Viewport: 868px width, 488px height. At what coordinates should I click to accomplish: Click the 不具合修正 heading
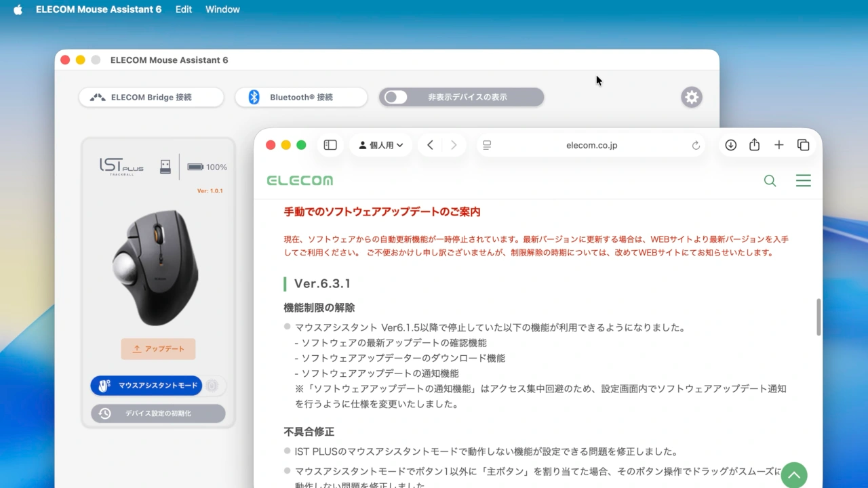[x=309, y=431]
